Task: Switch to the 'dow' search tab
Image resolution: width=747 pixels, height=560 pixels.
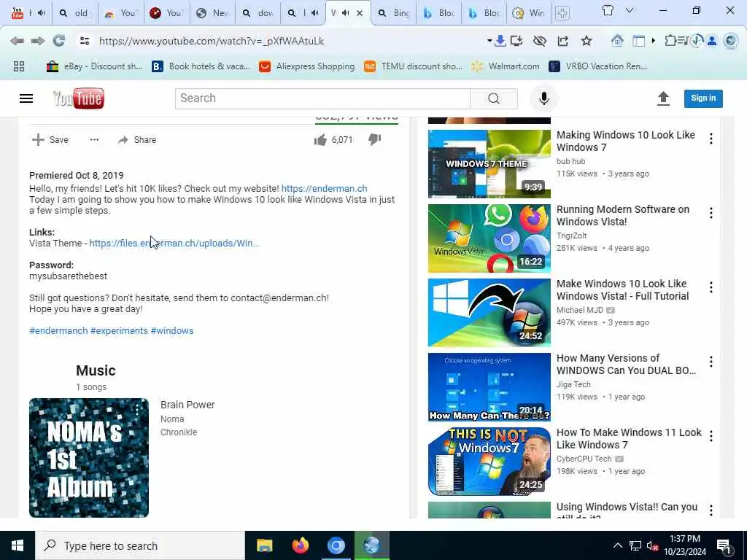Action: [258, 13]
